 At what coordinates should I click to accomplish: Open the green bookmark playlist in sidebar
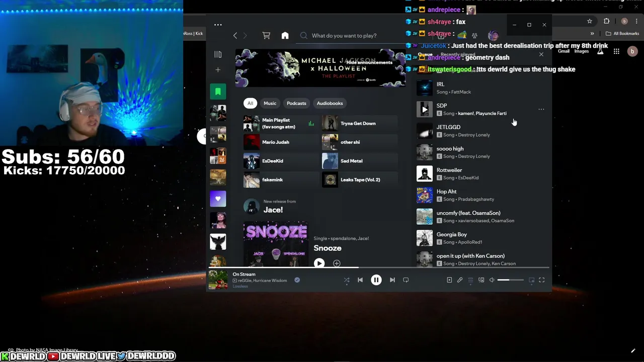pyautogui.click(x=218, y=92)
